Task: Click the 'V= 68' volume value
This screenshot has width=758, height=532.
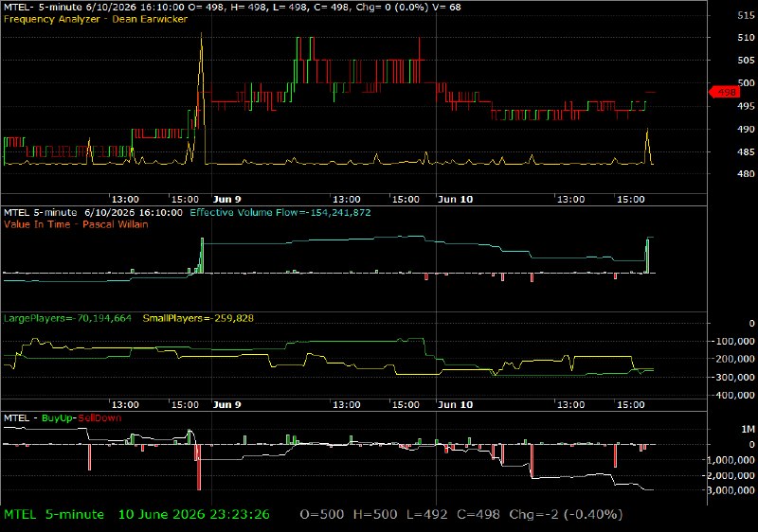Action: tap(446, 8)
